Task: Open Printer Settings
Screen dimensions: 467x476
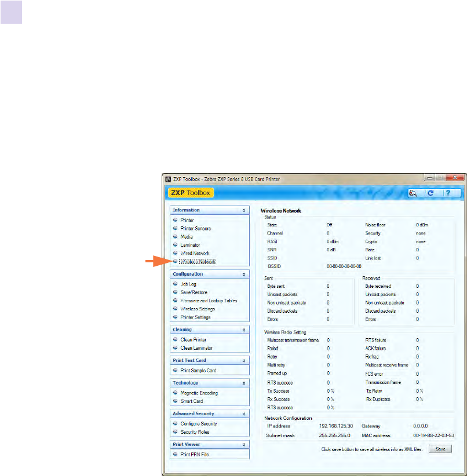Action: point(195,317)
